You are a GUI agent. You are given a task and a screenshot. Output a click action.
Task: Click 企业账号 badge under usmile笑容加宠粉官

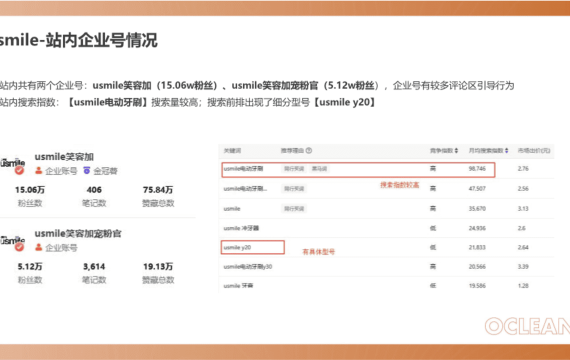click(x=56, y=248)
